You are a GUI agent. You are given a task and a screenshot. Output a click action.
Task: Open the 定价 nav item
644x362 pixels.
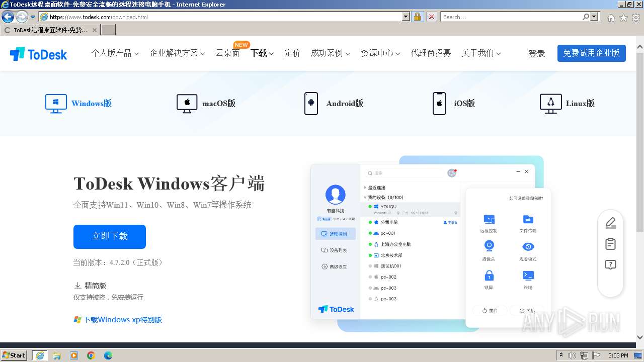292,53
